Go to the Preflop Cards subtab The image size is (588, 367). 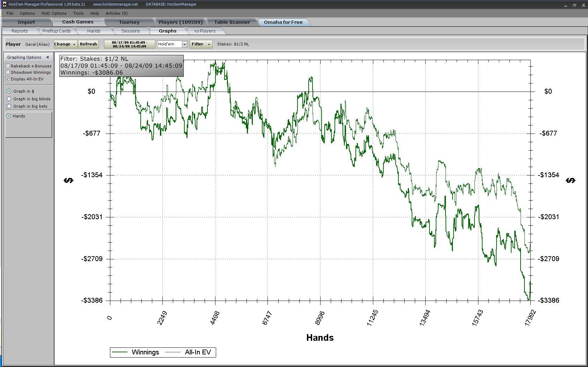pos(57,31)
